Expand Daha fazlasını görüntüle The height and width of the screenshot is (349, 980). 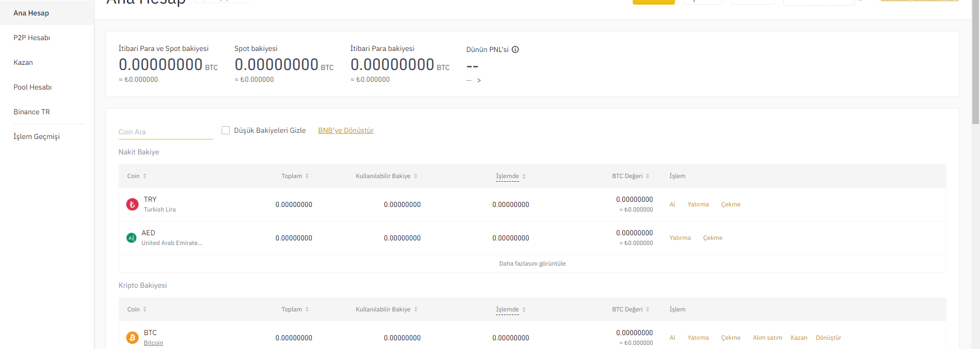point(532,264)
